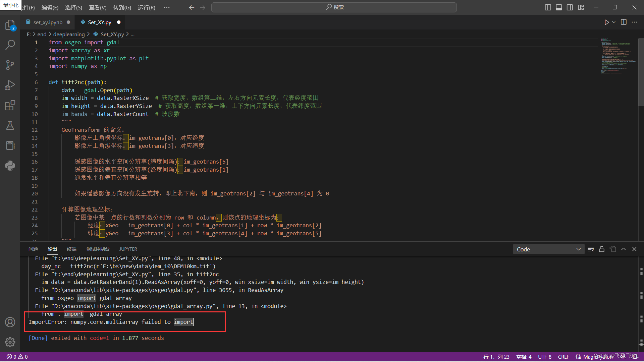Switch to the JUPYTER panel tab
Viewport: 644px width, 362px height.
tap(128, 249)
